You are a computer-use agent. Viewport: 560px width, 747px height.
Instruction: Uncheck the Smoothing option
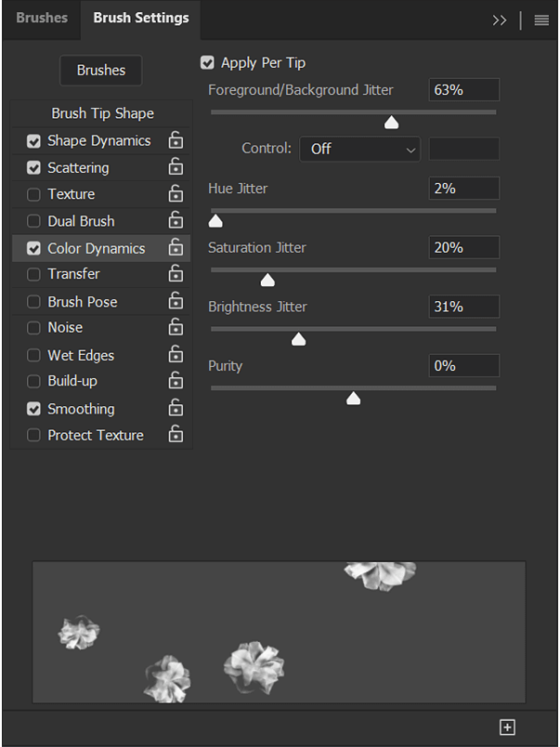pos(34,409)
